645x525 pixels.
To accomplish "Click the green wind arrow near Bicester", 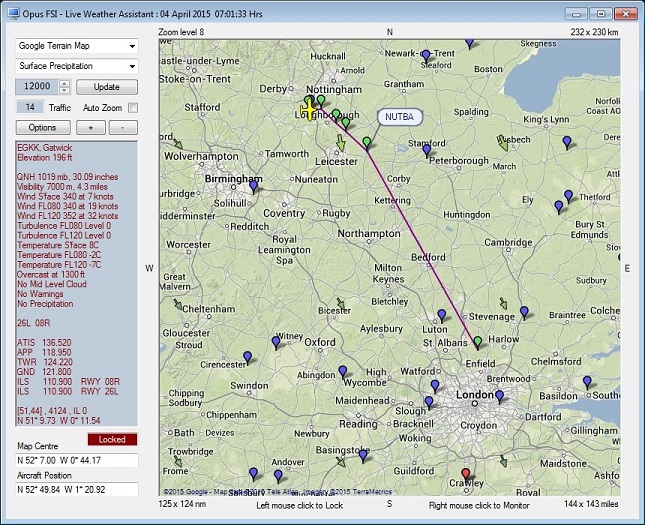I will pyautogui.click(x=341, y=304).
